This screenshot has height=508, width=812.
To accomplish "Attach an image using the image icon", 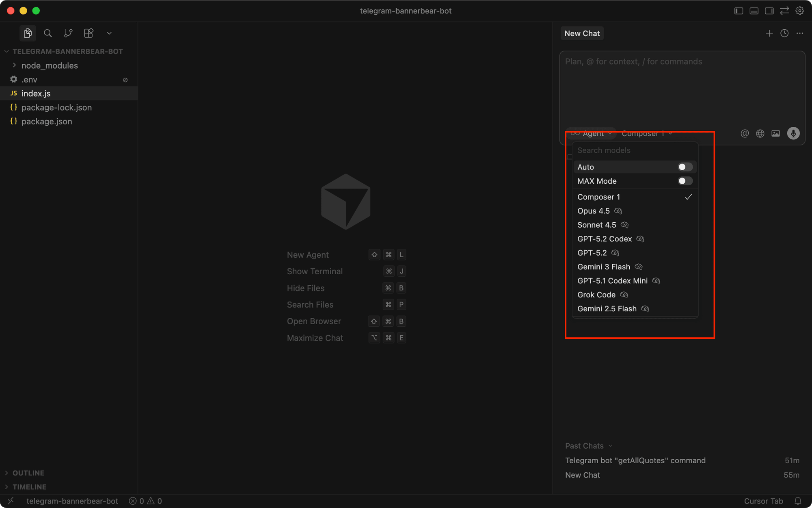I will 775,133.
